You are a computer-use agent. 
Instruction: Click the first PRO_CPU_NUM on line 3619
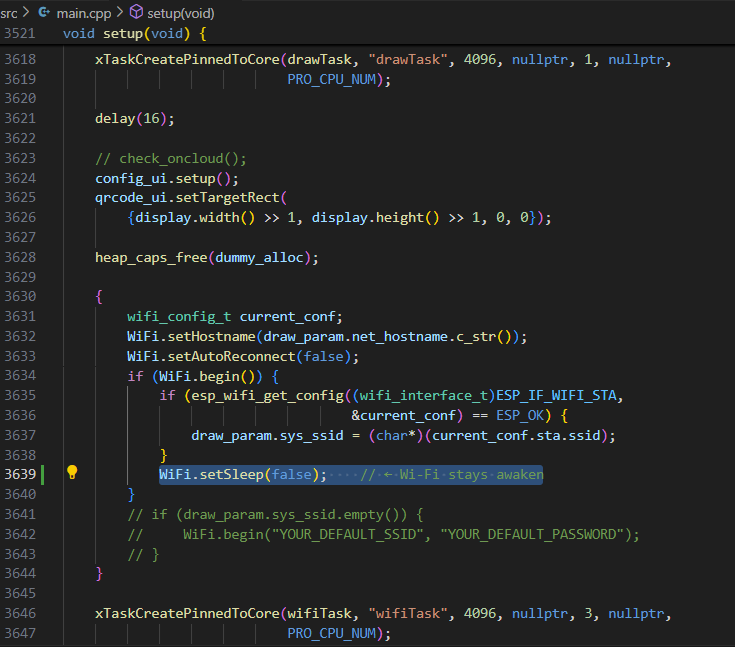coord(332,80)
